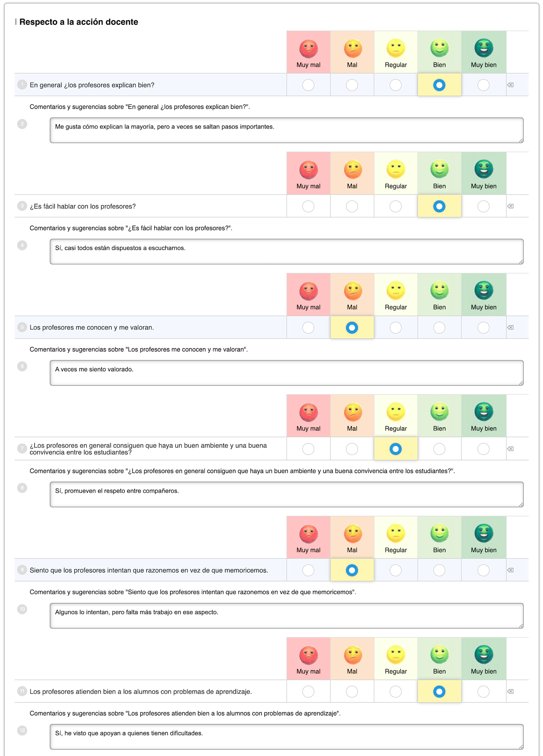The width and height of the screenshot is (543, 756).
Task: Select 'Regular' for reasoning versus memorizing
Action: (395, 570)
